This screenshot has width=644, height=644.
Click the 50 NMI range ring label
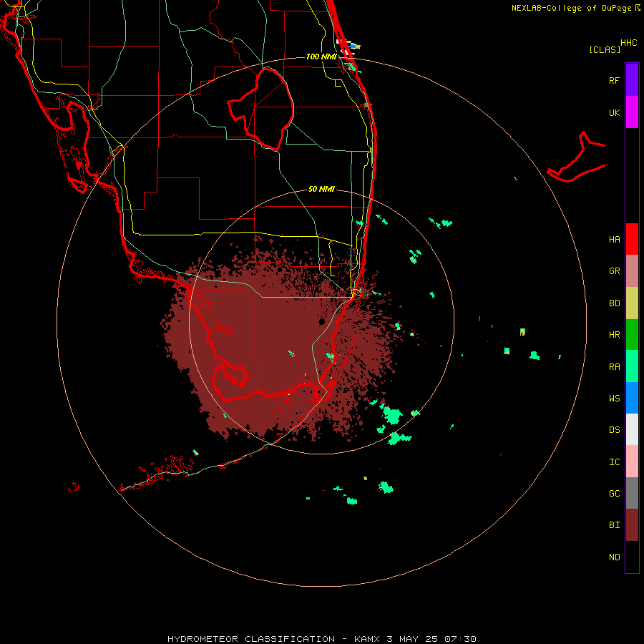tap(321, 189)
